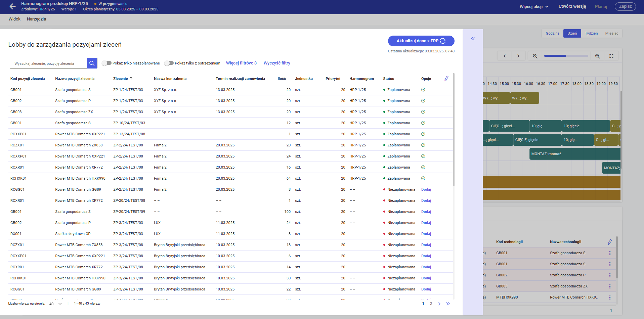Click the search magnifier button
This screenshot has height=319, width=644.
[92, 63]
